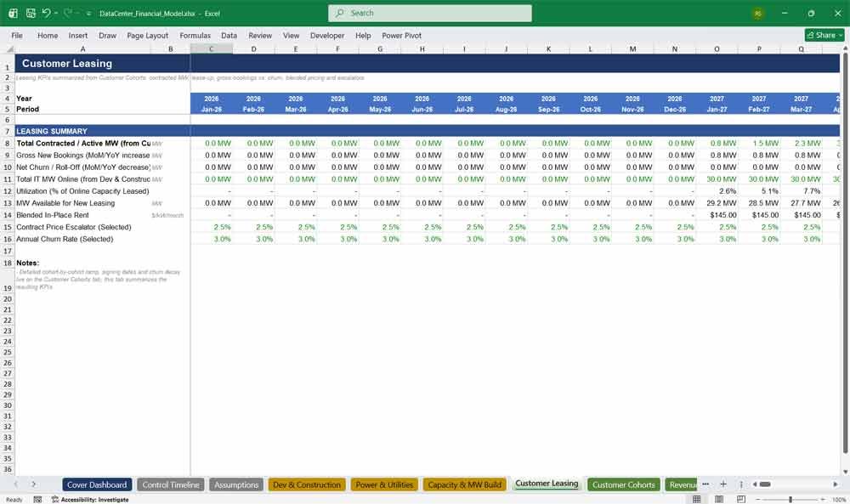Click the Search box in title bar
This screenshot has height=504, width=850.
click(430, 13)
